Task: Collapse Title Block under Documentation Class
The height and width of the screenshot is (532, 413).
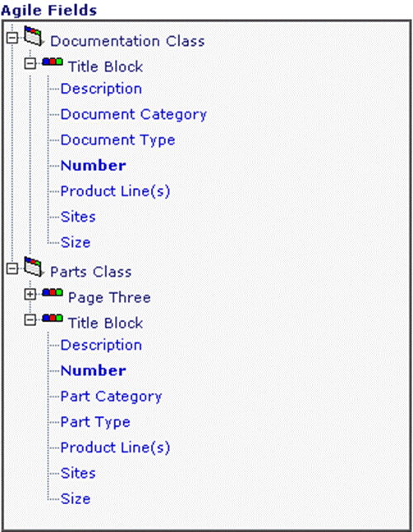Action: pos(30,63)
